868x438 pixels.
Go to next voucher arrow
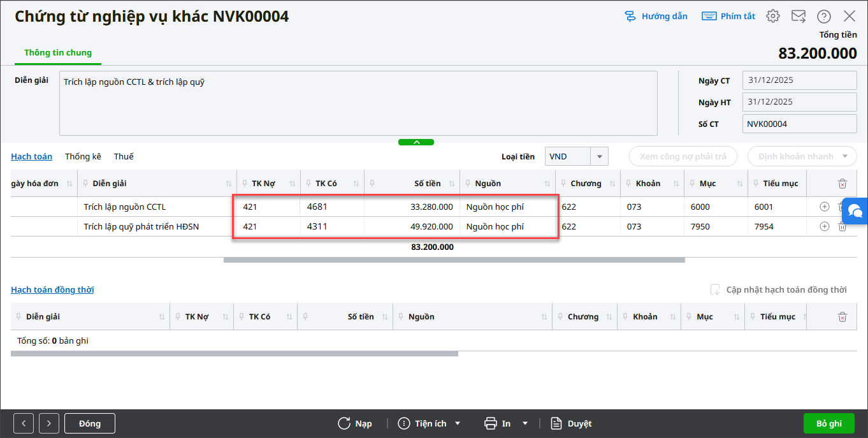[x=49, y=423]
